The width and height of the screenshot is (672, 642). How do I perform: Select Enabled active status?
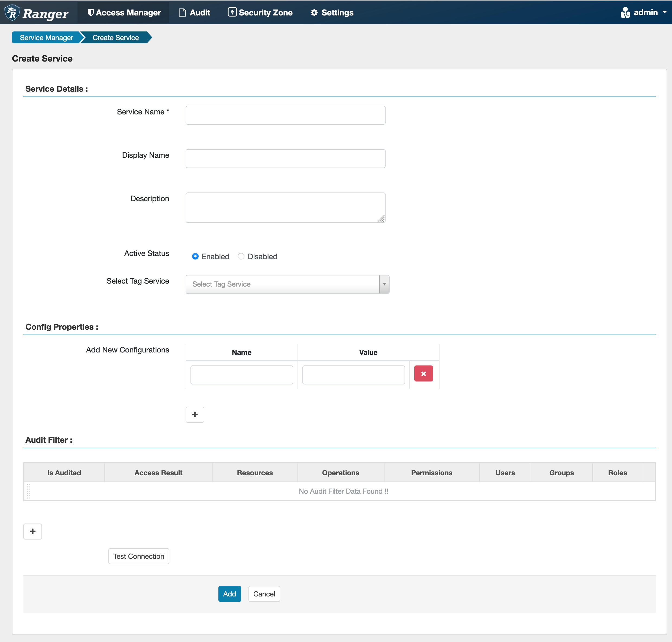(195, 256)
